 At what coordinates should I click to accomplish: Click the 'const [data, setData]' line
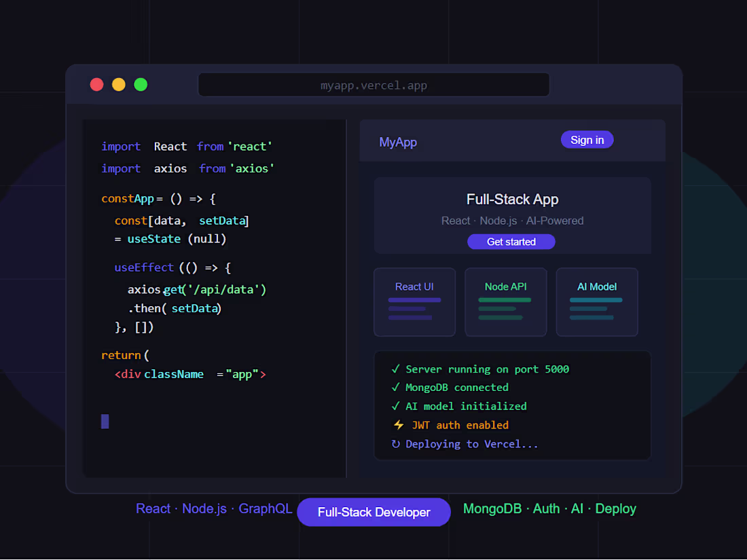point(181,221)
